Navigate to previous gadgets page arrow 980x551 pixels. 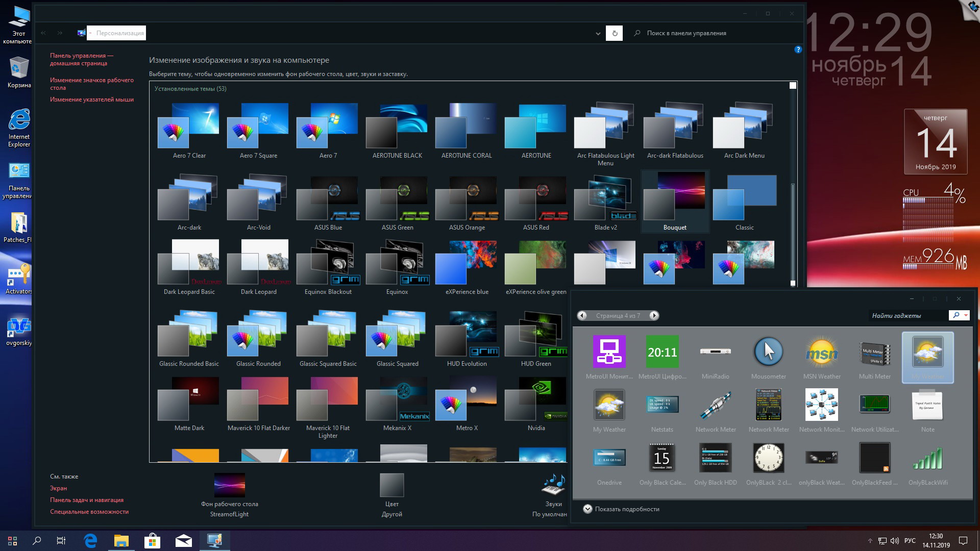tap(581, 315)
